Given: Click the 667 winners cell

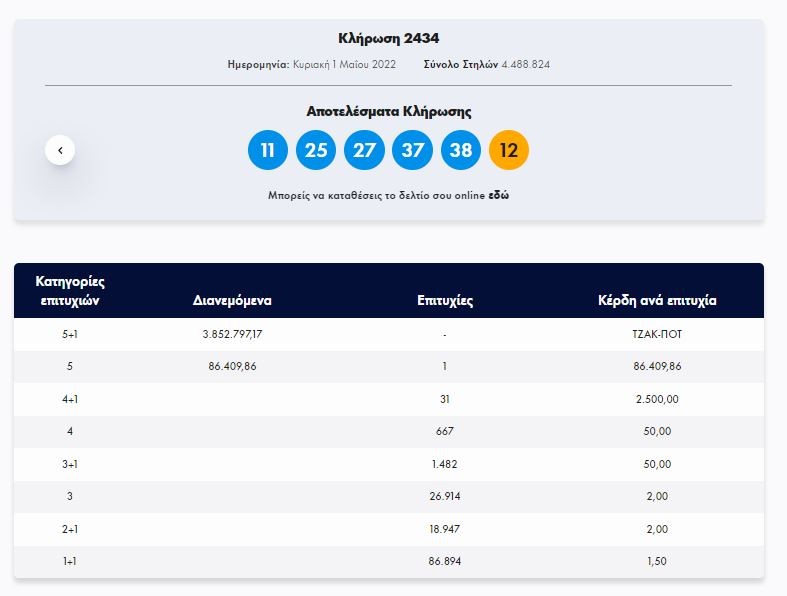Looking at the screenshot, I should pos(445,431).
